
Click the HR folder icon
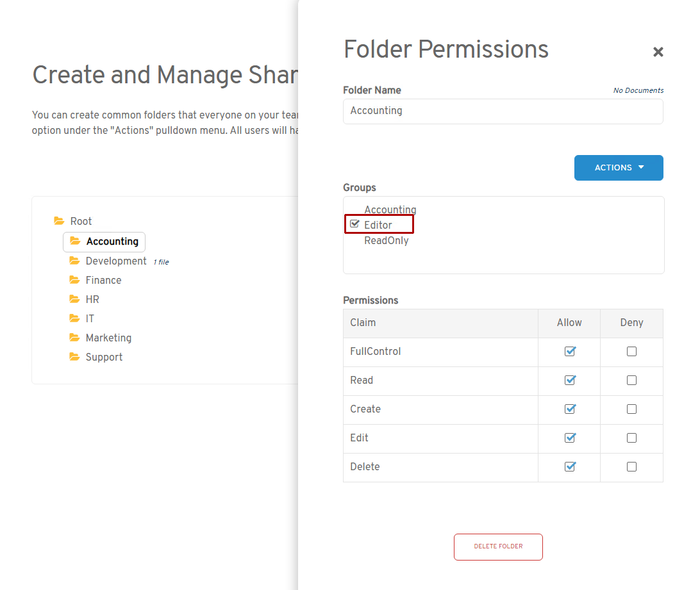pos(74,299)
